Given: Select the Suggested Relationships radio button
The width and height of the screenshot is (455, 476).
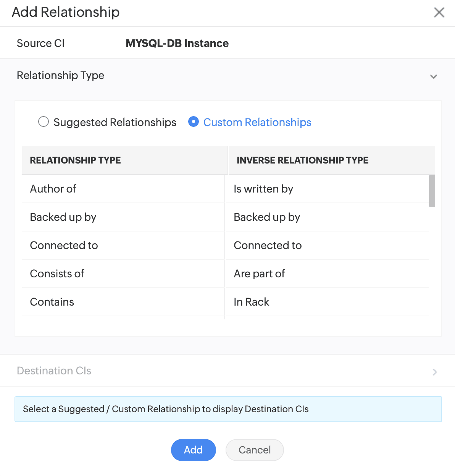Looking at the screenshot, I should pyautogui.click(x=44, y=122).
